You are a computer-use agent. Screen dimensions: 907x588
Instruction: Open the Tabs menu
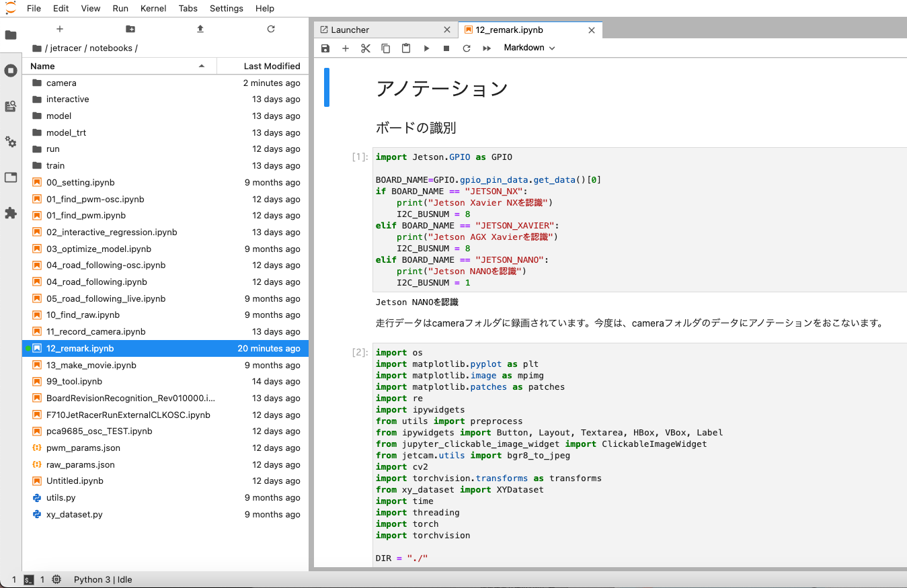point(188,8)
